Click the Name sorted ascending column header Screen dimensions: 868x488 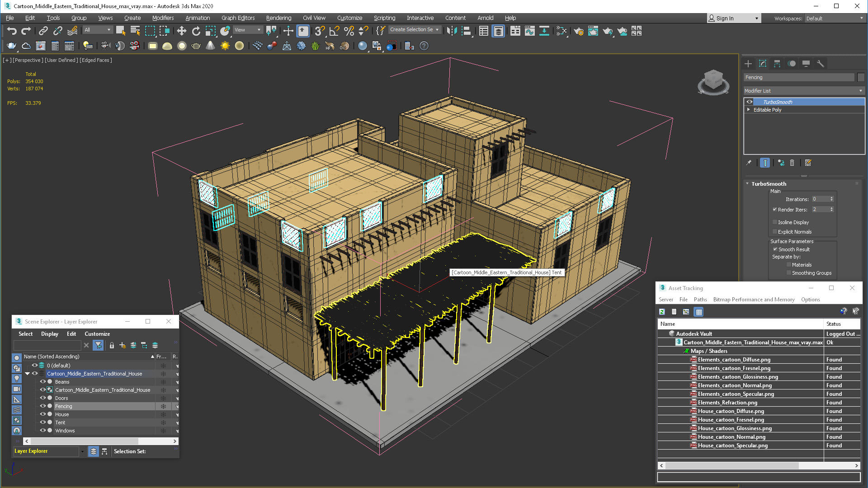point(89,357)
